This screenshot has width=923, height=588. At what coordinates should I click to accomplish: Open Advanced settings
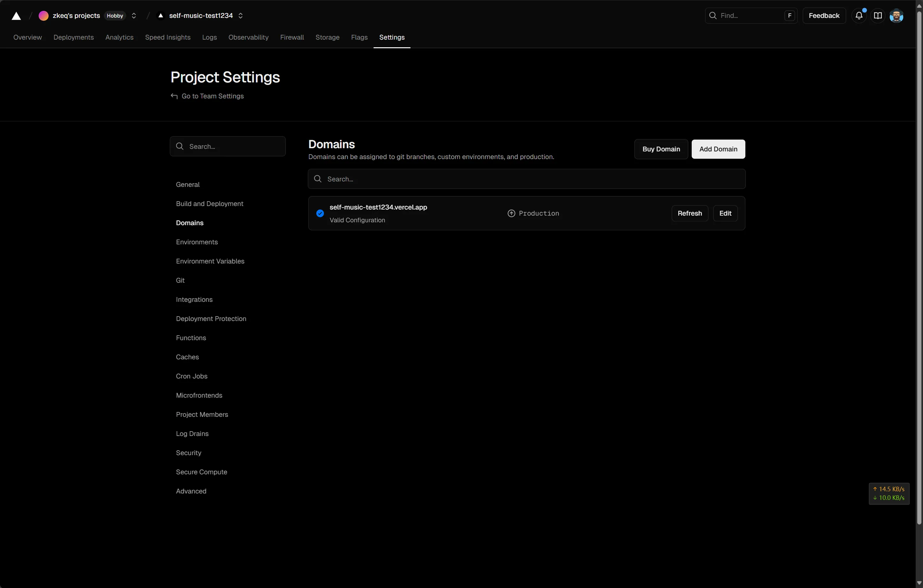pos(191,491)
